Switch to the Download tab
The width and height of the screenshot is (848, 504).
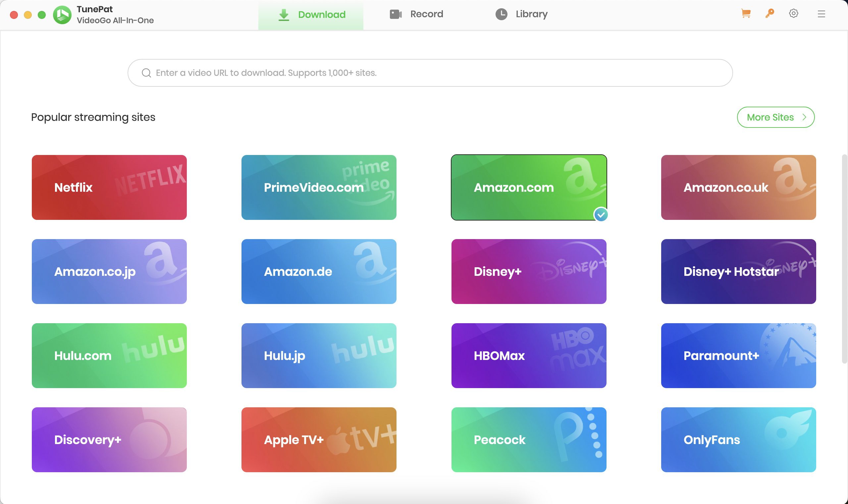pos(311,15)
